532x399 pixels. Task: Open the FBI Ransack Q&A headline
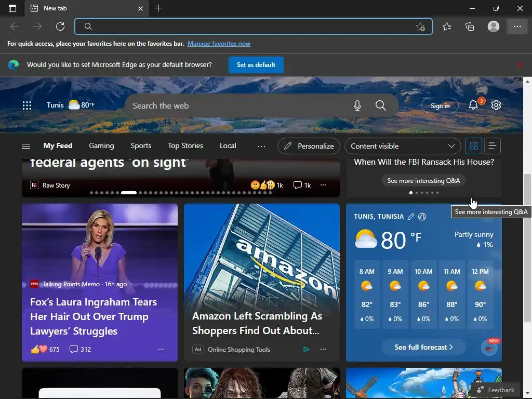424,162
